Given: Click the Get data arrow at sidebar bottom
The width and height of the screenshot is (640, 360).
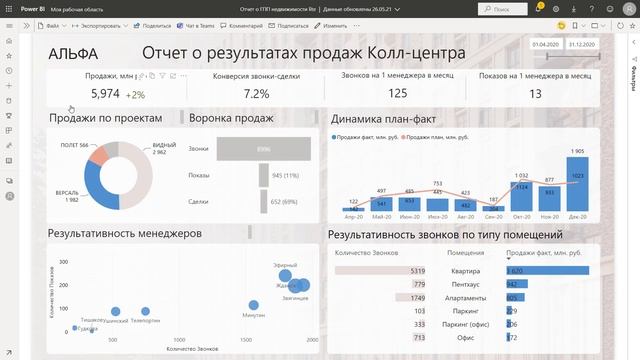Looking at the screenshot, I should [x=9, y=353].
